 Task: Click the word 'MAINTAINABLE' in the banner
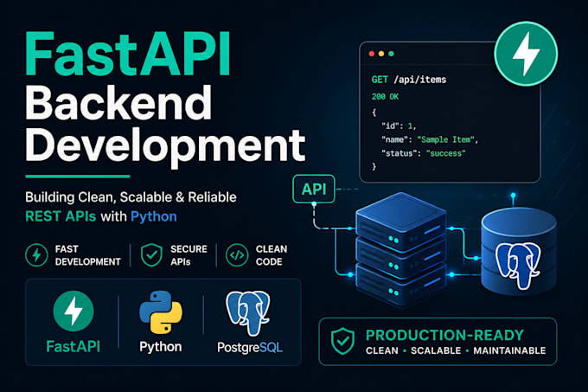509,350
